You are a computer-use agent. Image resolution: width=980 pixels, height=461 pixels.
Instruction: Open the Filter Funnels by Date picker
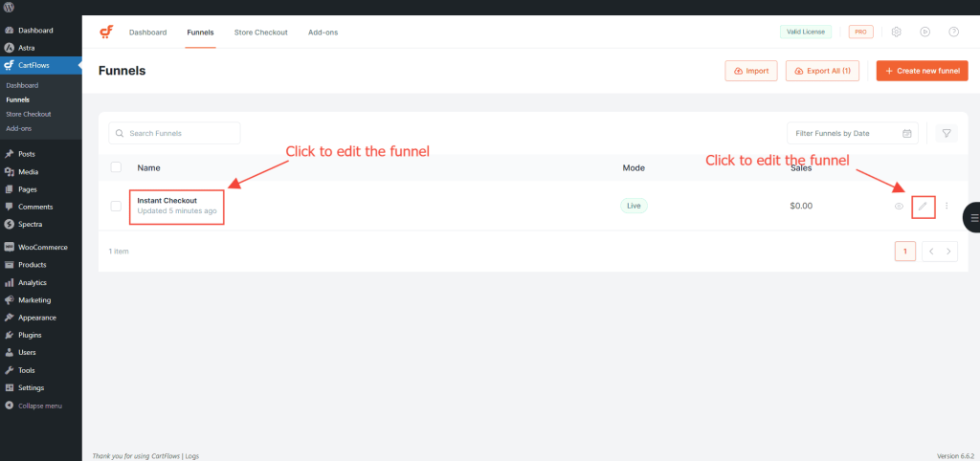pos(852,133)
